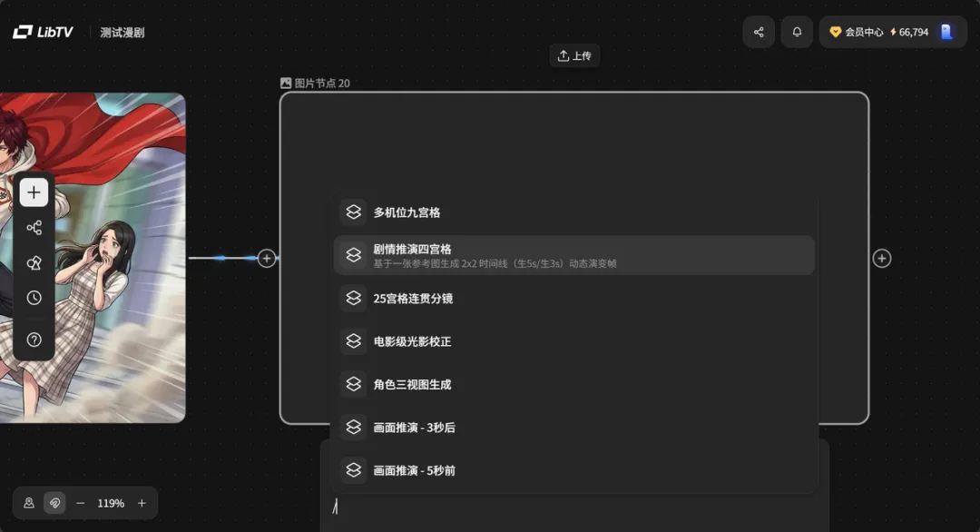980x532 pixels.
Task: Open the help question-mark icon
Action: (x=34, y=340)
